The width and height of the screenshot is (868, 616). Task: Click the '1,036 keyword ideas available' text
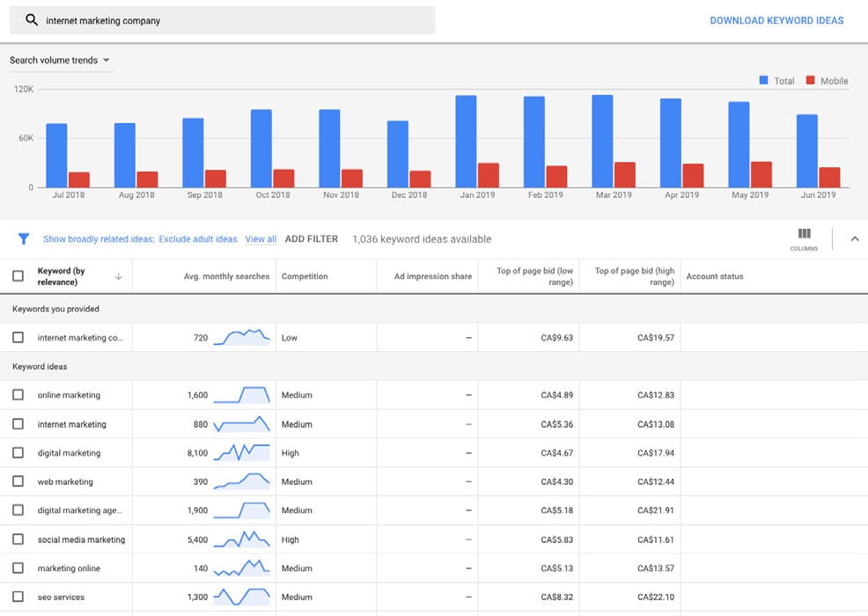(x=422, y=239)
